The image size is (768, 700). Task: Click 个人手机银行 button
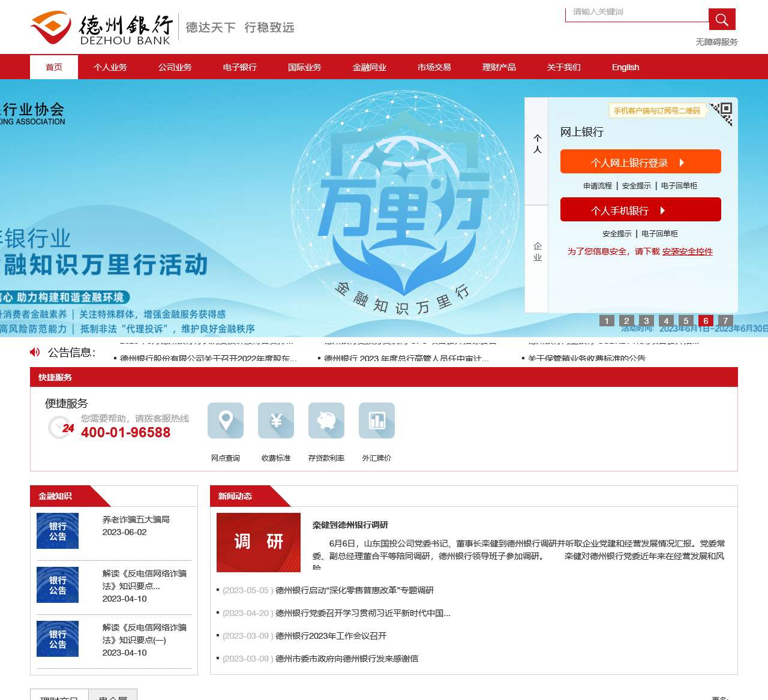click(x=641, y=210)
